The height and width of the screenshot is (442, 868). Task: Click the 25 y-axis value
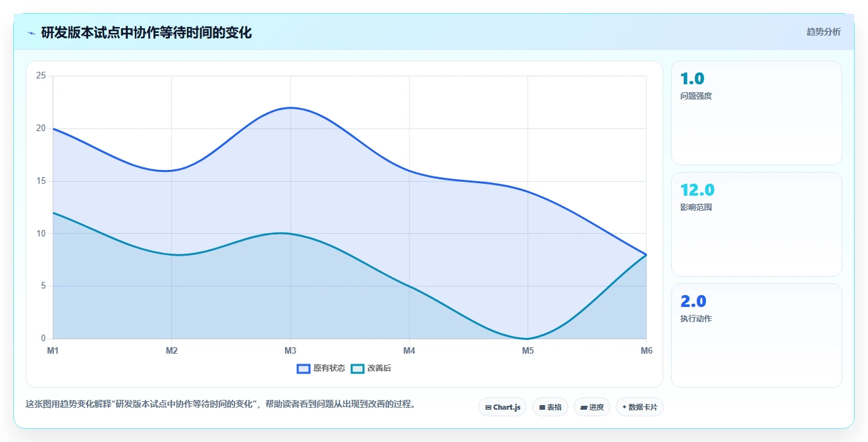[x=41, y=76]
